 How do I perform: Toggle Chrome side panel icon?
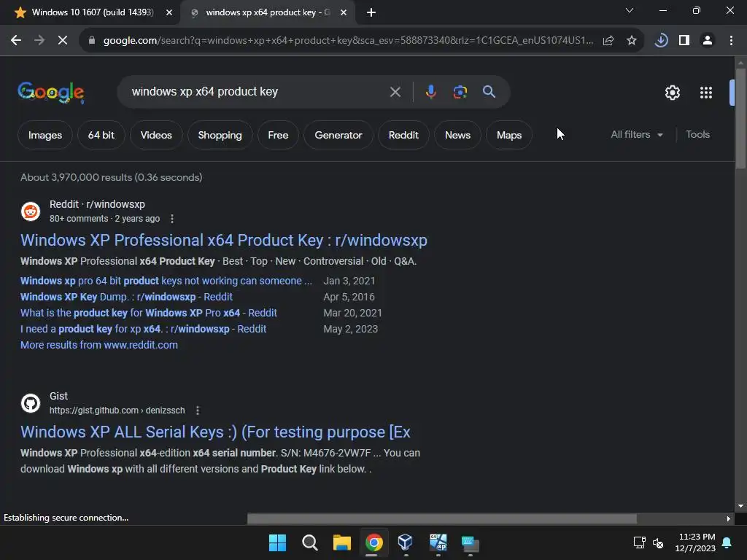pyautogui.click(x=684, y=41)
